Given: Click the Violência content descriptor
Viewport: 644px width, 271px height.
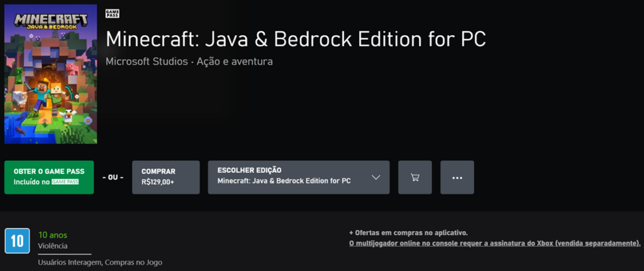Looking at the screenshot, I should pyautogui.click(x=53, y=246).
